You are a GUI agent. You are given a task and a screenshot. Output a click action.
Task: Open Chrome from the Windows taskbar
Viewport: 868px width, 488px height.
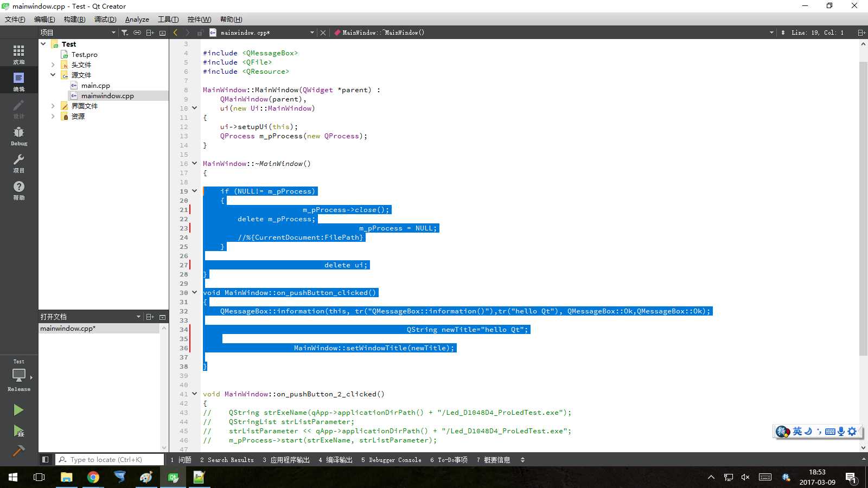(93, 477)
